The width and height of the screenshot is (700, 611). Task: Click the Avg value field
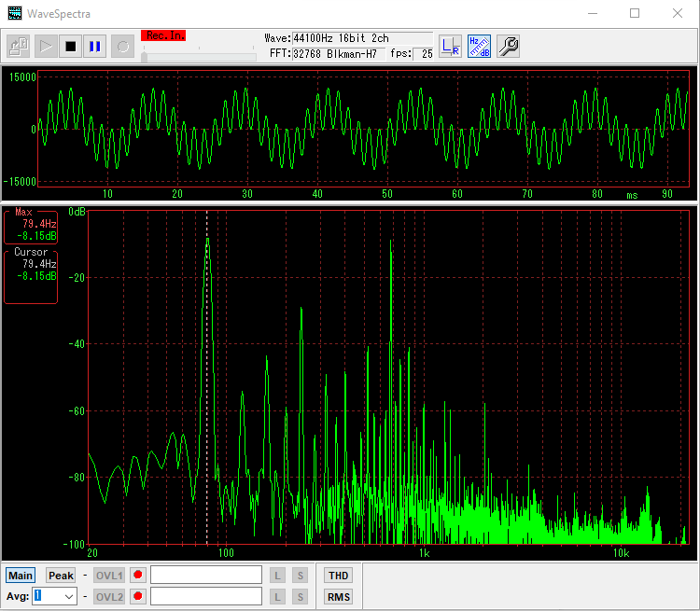coord(48,596)
